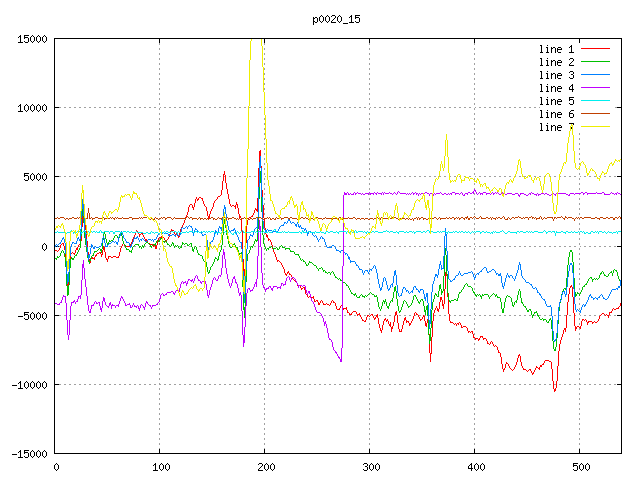Click the -15000 y-axis tick label
Image resolution: width=640 pixels, height=480 pixels.
pyautogui.click(x=27, y=453)
